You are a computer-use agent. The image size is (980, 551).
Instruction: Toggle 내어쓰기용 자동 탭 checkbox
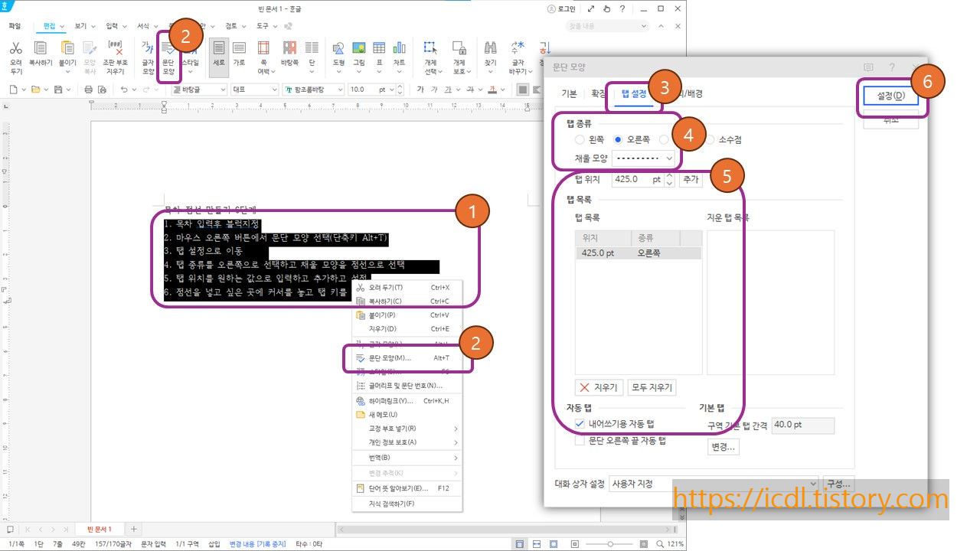tap(580, 423)
